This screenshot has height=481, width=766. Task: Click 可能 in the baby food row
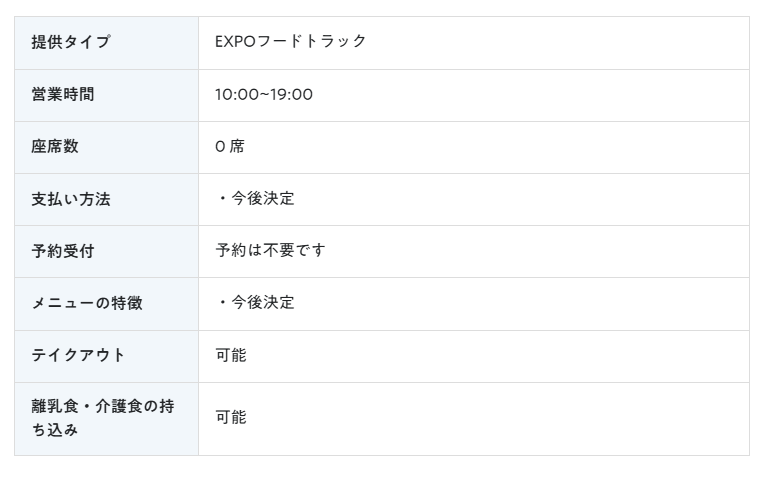coord(231,417)
